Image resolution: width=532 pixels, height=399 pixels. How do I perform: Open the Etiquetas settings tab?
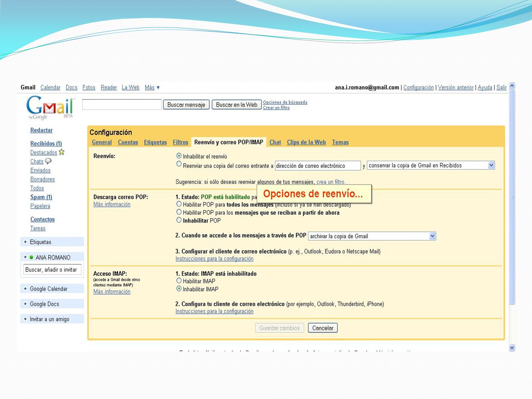coord(155,142)
